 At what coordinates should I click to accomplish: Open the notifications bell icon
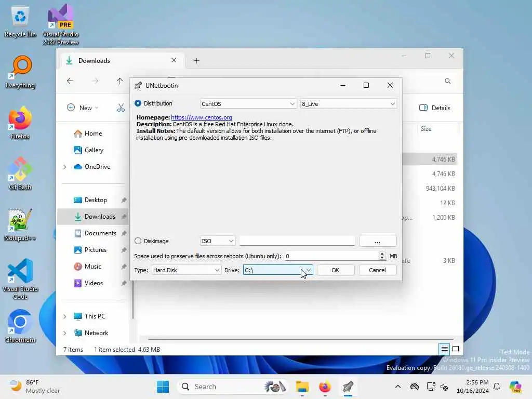point(497,387)
